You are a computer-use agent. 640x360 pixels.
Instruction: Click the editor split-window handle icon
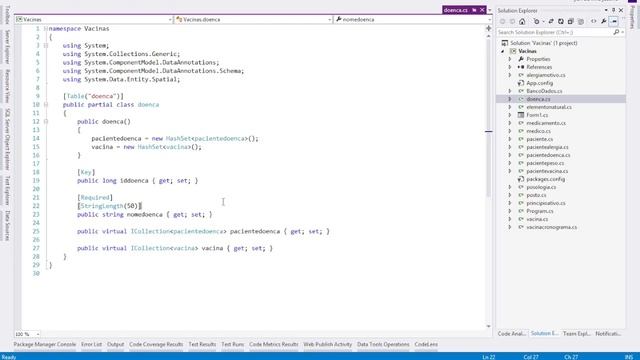coord(489,28)
